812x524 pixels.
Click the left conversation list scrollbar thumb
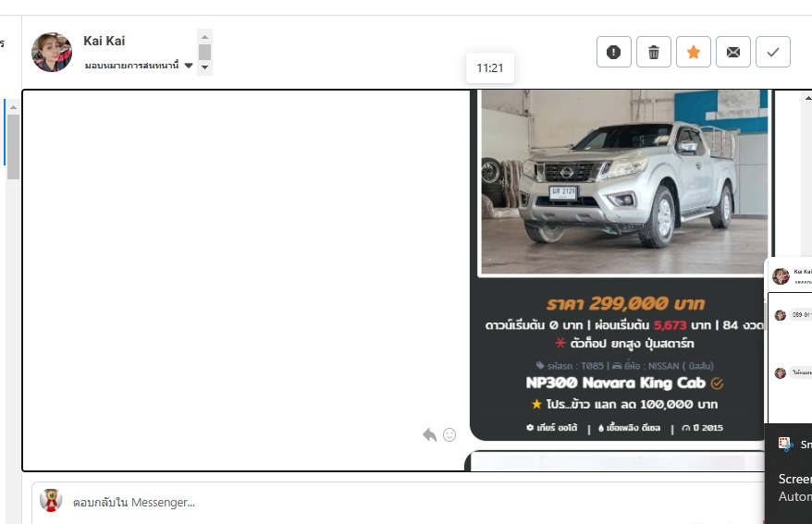pyautogui.click(x=14, y=147)
